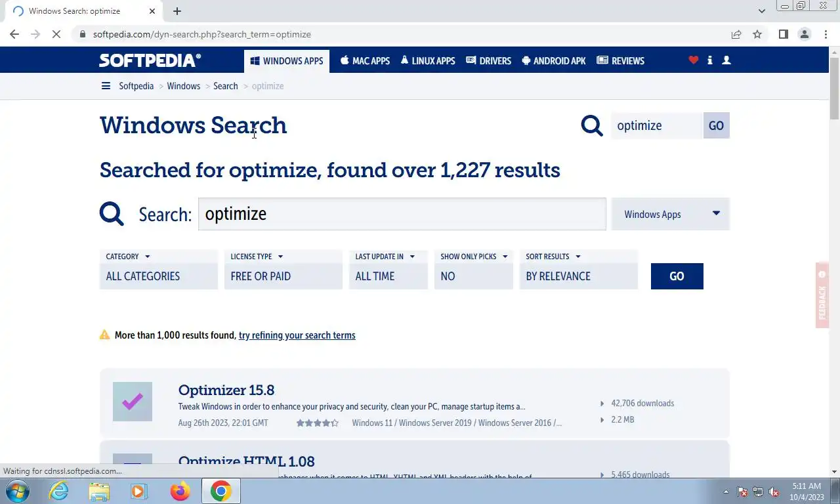
Task: Click the volume tray icon
Action: pos(774,492)
